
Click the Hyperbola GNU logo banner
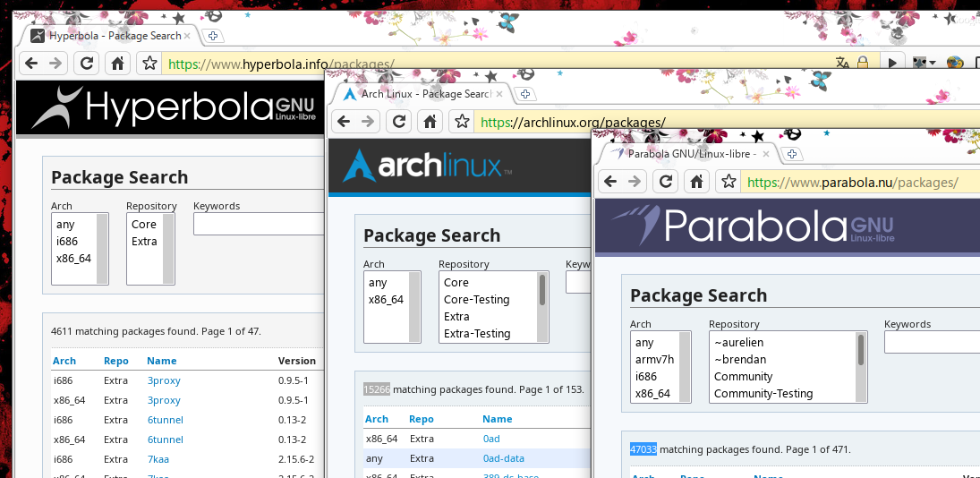pyautogui.click(x=173, y=107)
